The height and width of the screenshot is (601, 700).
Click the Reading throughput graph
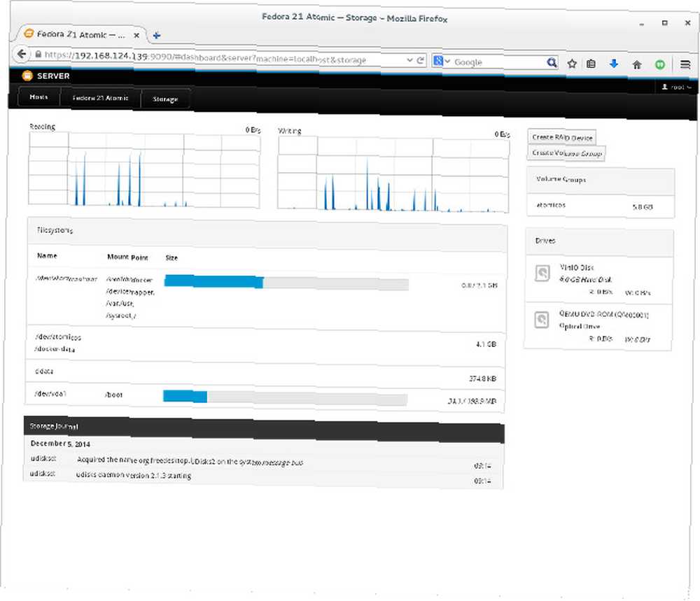144,170
